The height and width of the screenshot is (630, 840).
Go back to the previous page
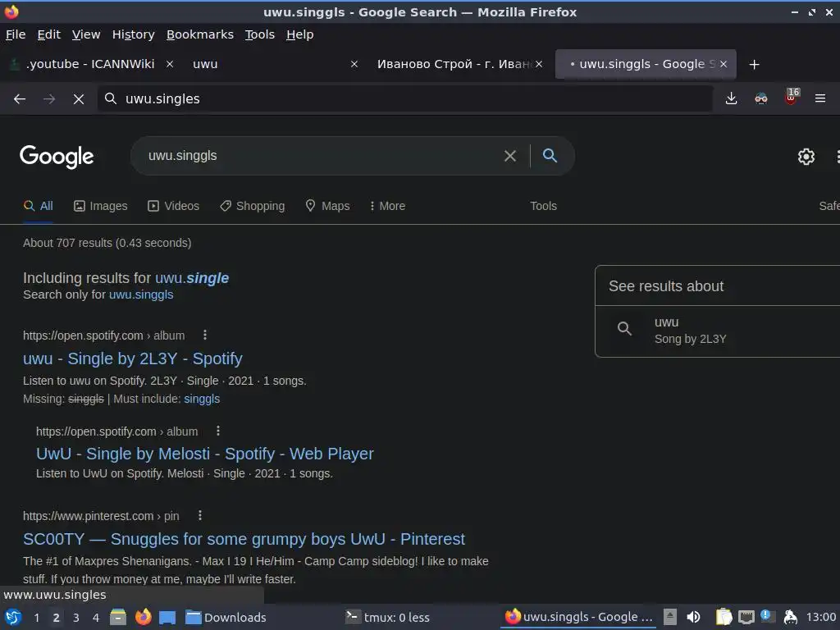coord(20,99)
